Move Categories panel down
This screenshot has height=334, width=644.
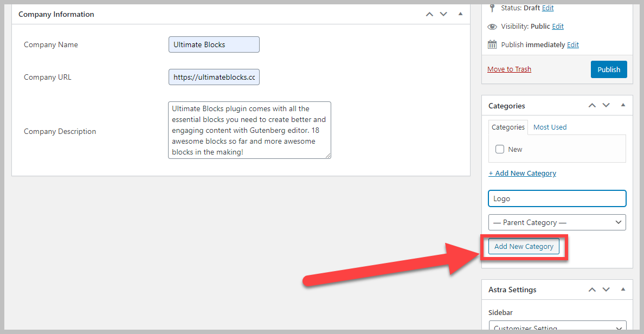606,106
